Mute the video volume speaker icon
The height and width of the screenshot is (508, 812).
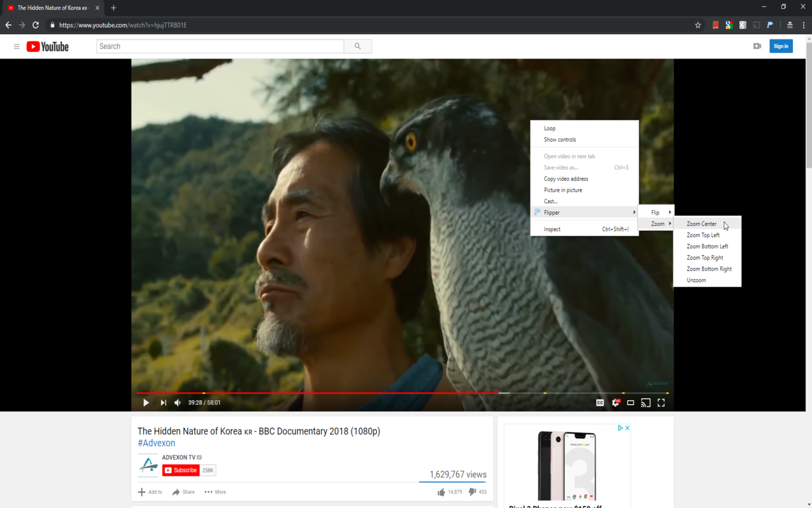tap(178, 403)
